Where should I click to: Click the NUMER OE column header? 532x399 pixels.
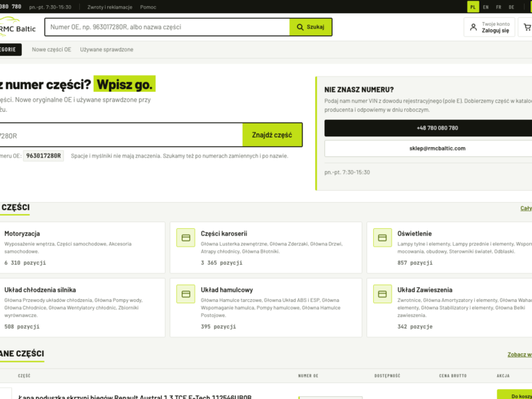[x=308, y=376]
